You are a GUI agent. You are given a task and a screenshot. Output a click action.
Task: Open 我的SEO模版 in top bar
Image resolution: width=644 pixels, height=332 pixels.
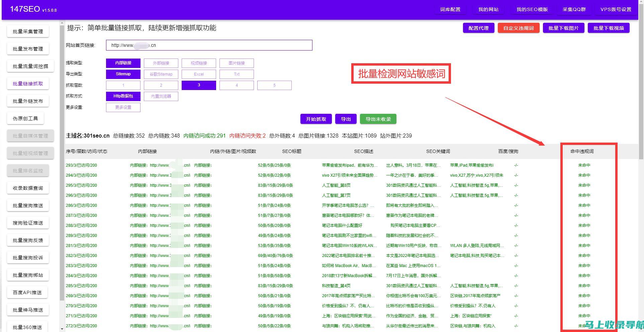pyautogui.click(x=532, y=9)
